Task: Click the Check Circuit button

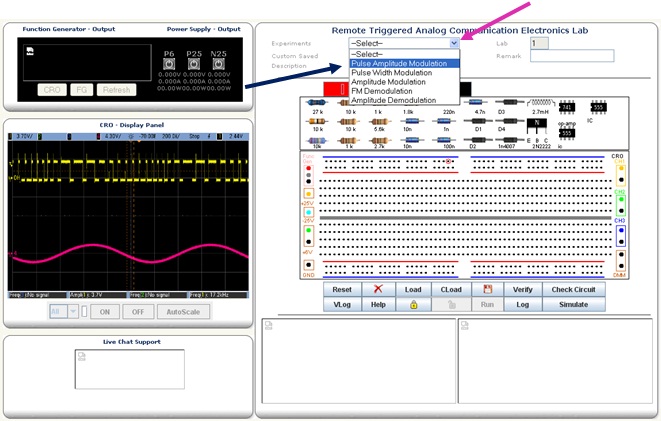Action: [574, 289]
